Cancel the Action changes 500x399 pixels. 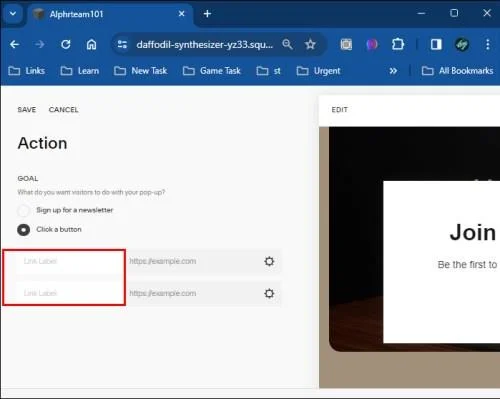[x=63, y=110]
